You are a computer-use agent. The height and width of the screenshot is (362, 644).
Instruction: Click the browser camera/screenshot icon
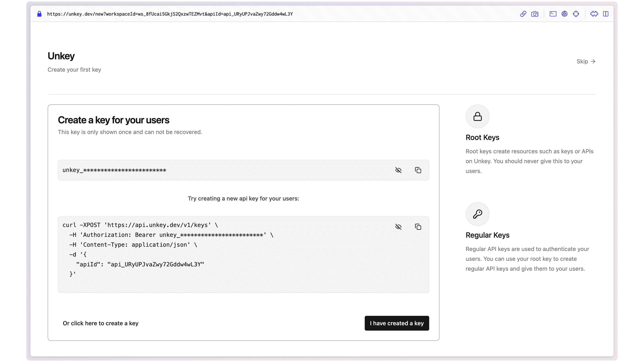tap(535, 14)
